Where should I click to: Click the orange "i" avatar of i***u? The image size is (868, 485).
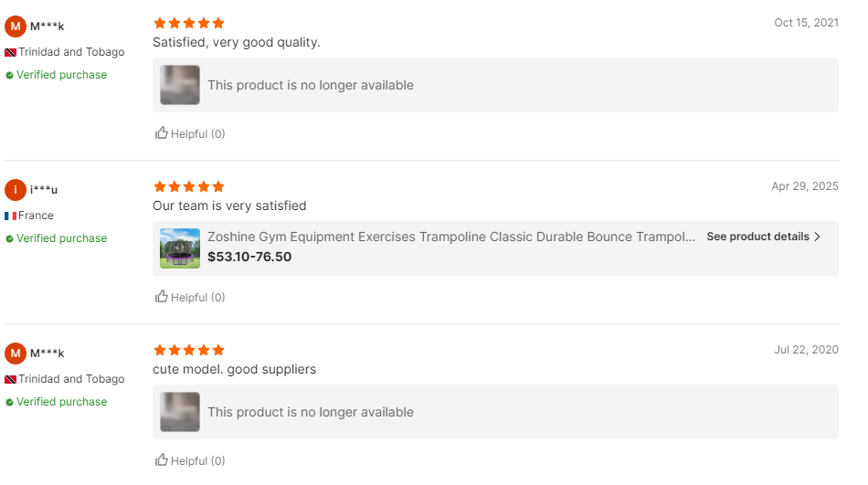coord(16,190)
